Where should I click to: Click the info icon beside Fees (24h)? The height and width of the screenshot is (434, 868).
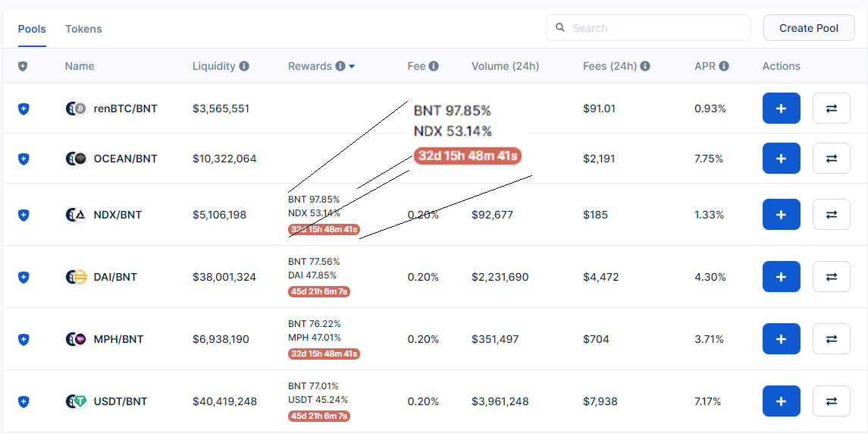tap(645, 67)
